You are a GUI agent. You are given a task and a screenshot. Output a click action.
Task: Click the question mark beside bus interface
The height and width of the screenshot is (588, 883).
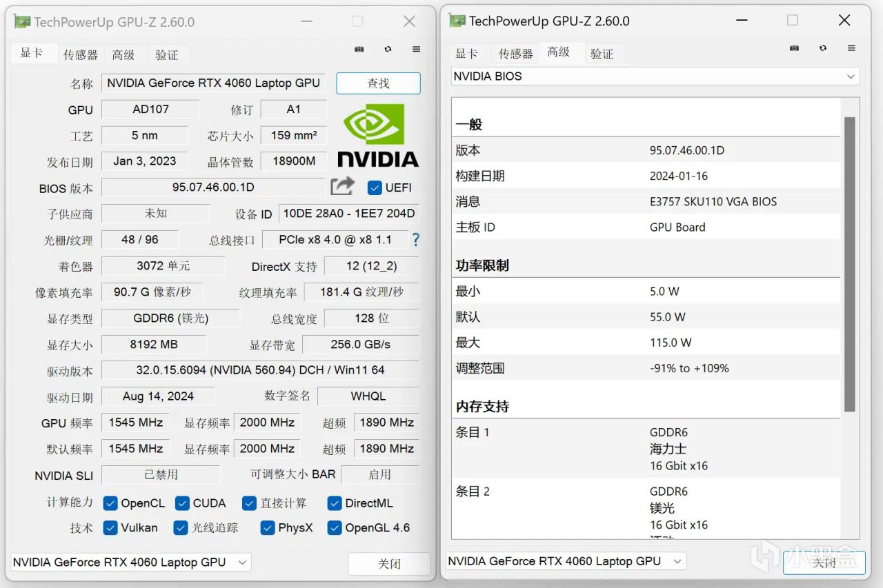click(x=415, y=240)
